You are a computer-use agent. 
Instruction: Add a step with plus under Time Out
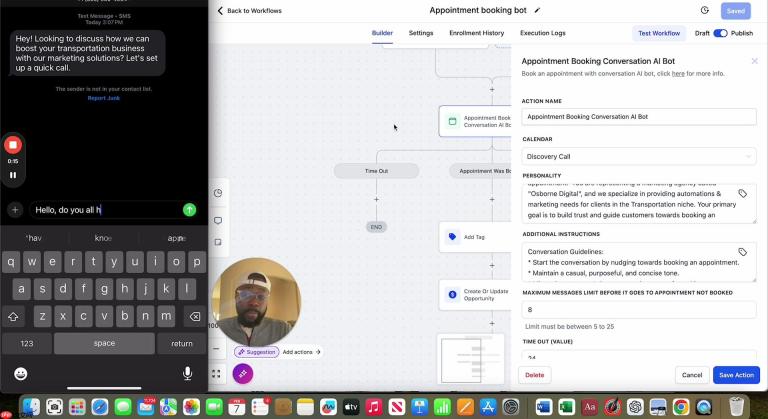point(376,199)
